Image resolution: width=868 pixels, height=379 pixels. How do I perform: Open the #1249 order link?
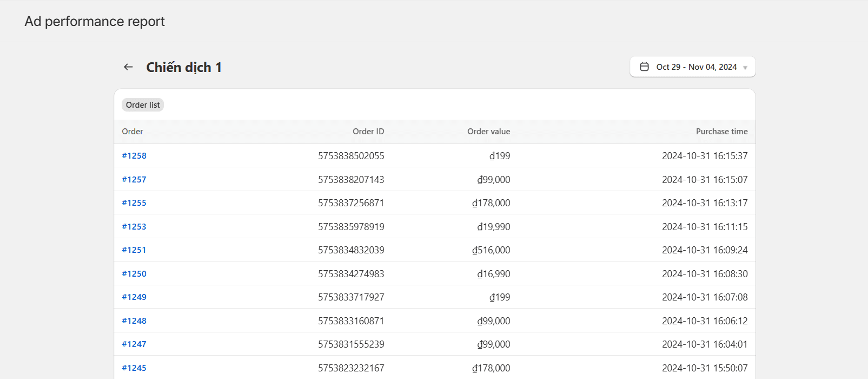coord(134,297)
